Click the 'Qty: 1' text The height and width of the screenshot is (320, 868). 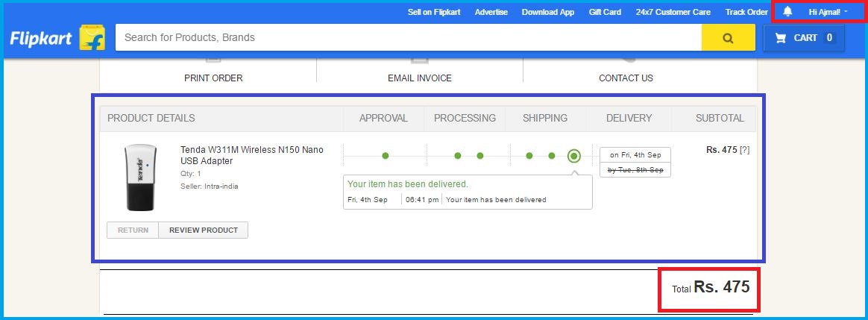[190, 173]
